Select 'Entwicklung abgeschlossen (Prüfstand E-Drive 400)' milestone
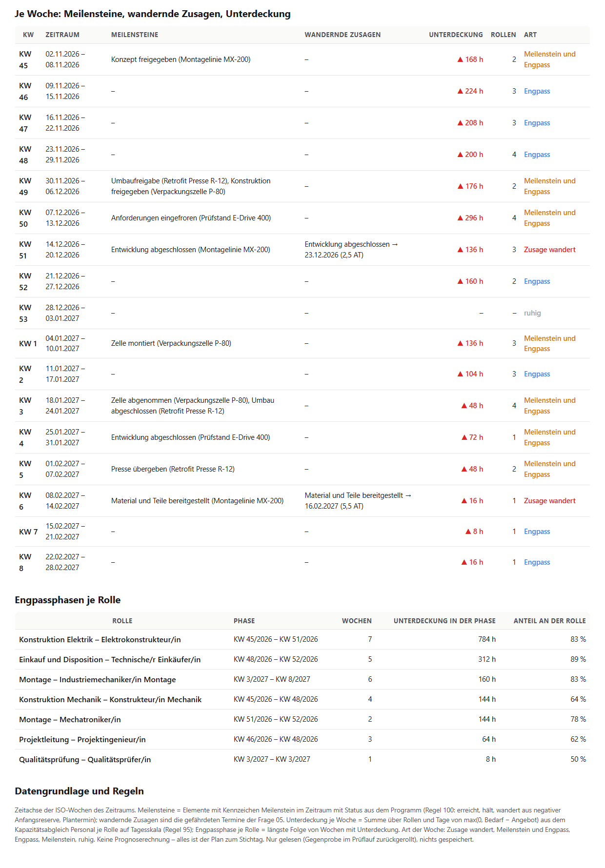605x868 pixels. tap(190, 437)
